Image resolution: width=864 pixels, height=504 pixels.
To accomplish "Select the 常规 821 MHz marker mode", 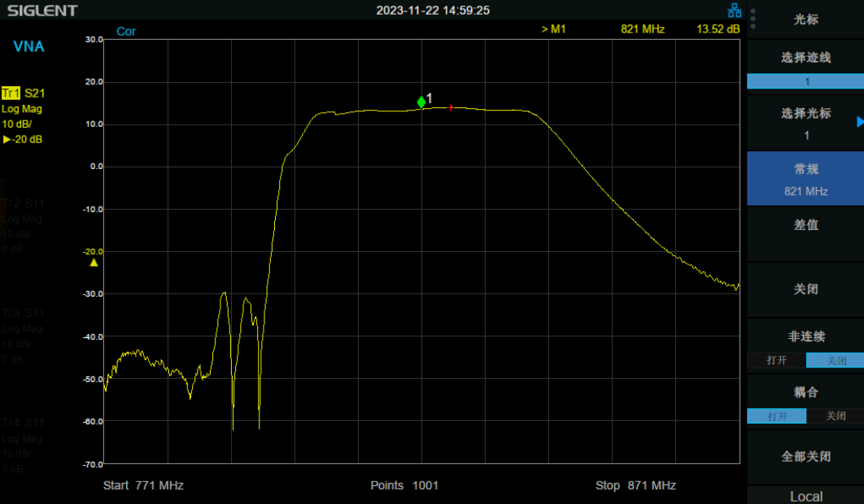I will pyautogui.click(x=805, y=180).
